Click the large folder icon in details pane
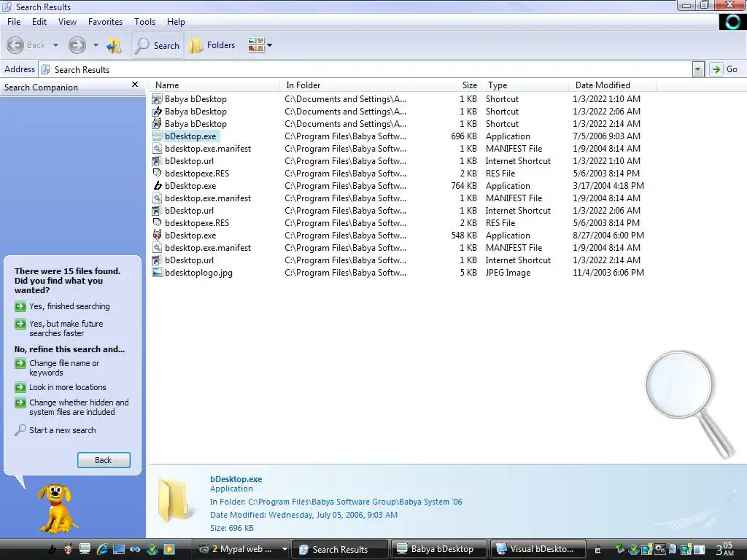 click(174, 500)
